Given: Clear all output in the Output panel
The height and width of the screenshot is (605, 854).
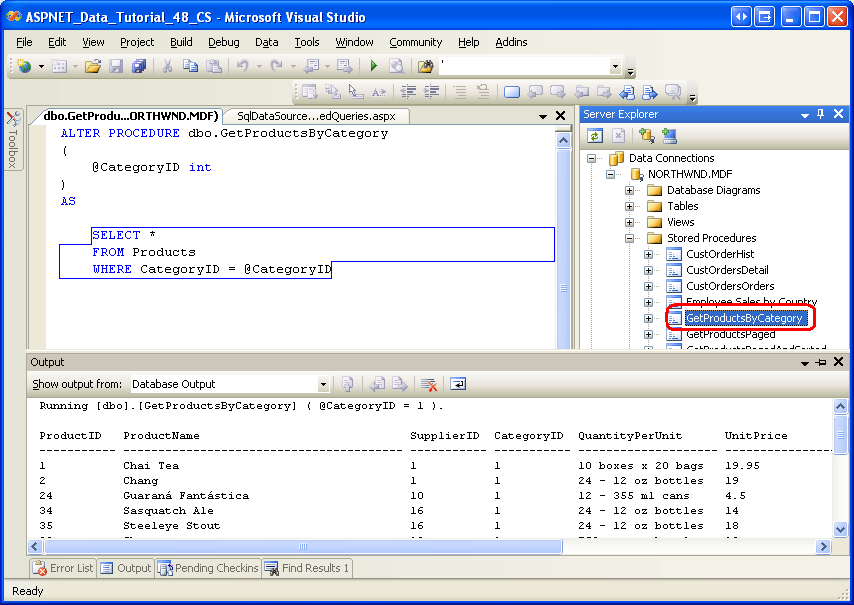Looking at the screenshot, I should click(x=429, y=384).
